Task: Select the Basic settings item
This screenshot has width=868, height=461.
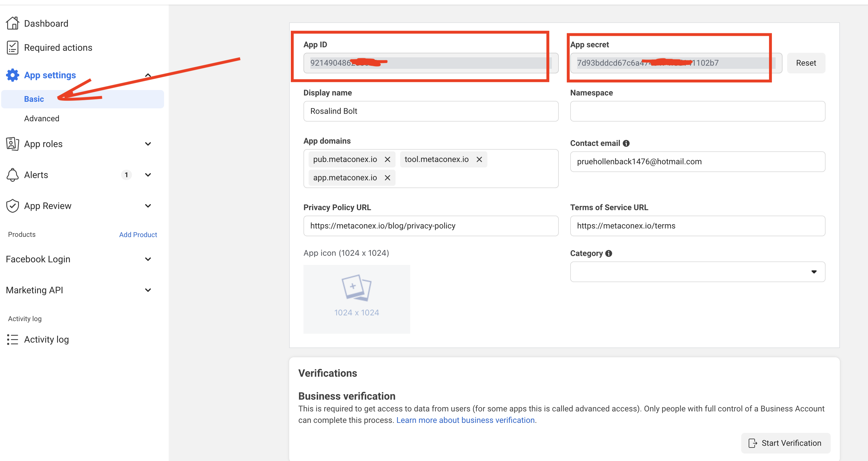Action: point(34,99)
